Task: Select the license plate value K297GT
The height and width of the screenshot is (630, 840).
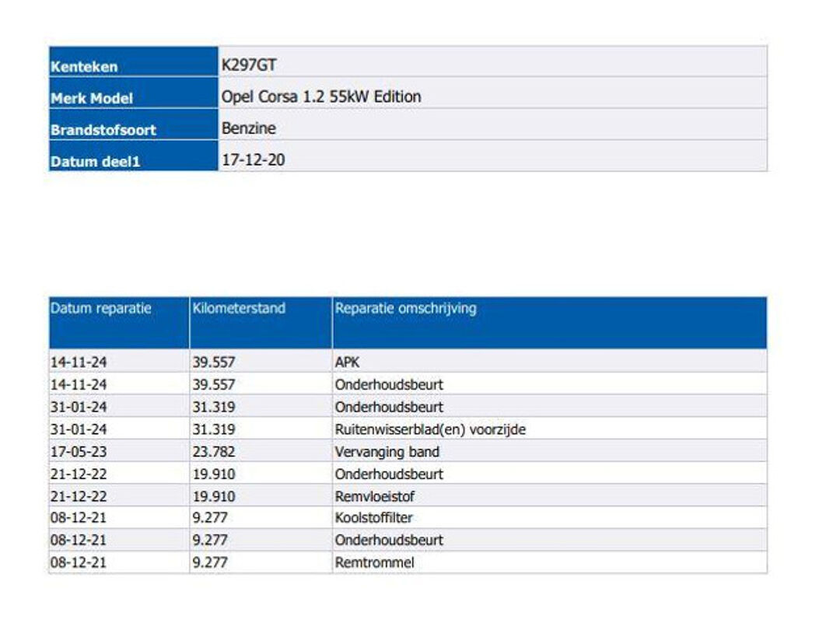Action: click(x=249, y=65)
